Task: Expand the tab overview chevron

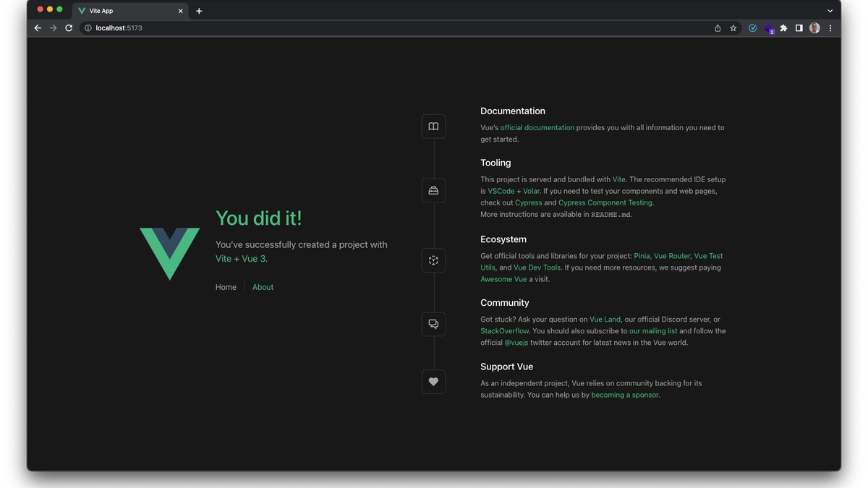Action: click(x=830, y=10)
